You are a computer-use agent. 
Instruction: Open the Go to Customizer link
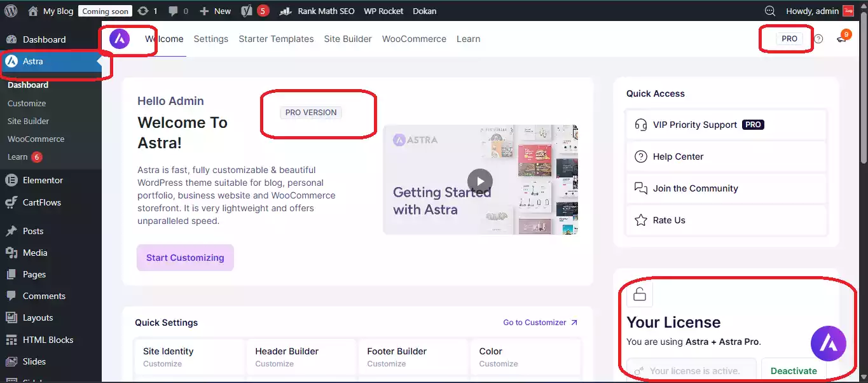pyautogui.click(x=540, y=323)
